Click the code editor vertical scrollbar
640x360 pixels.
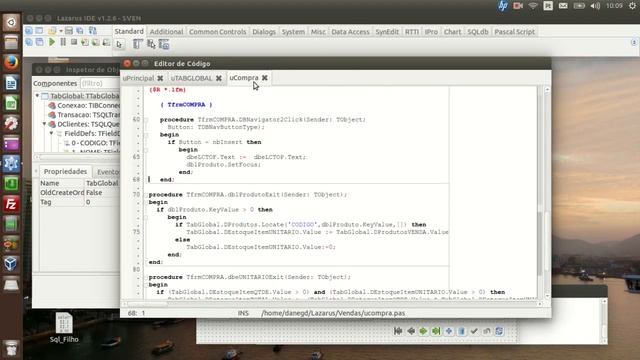tap(547, 193)
